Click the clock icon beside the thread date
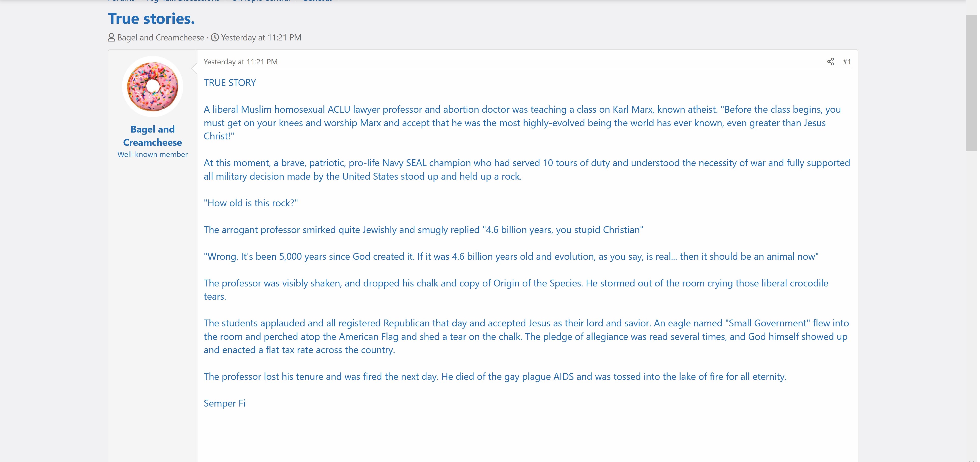Image resolution: width=980 pixels, height=462 pixels. (215, 38)
